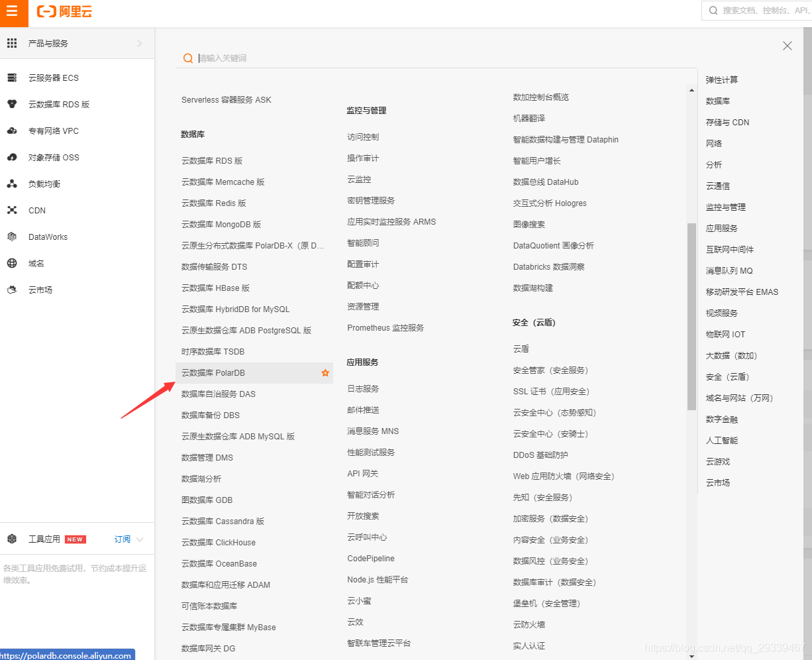812x660 pixels.
Task: Click the scroll-up arrow of category list
Action: pos(691,89)
